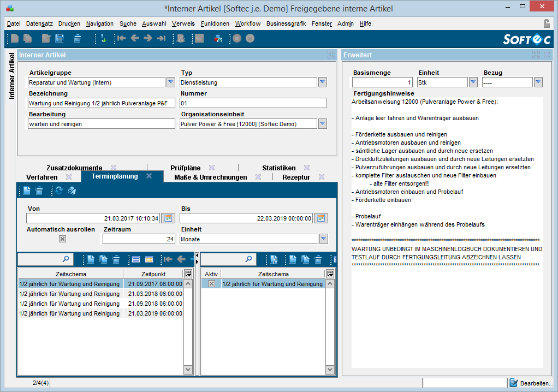Jump to last record arrow icon

(161, 38)
